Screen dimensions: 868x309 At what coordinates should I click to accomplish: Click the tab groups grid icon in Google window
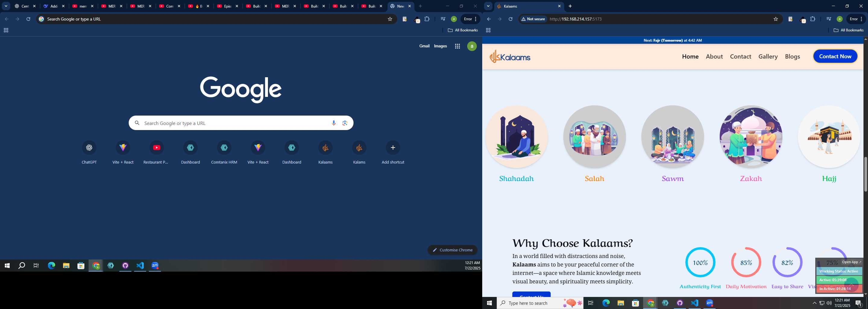click(6, 30)
